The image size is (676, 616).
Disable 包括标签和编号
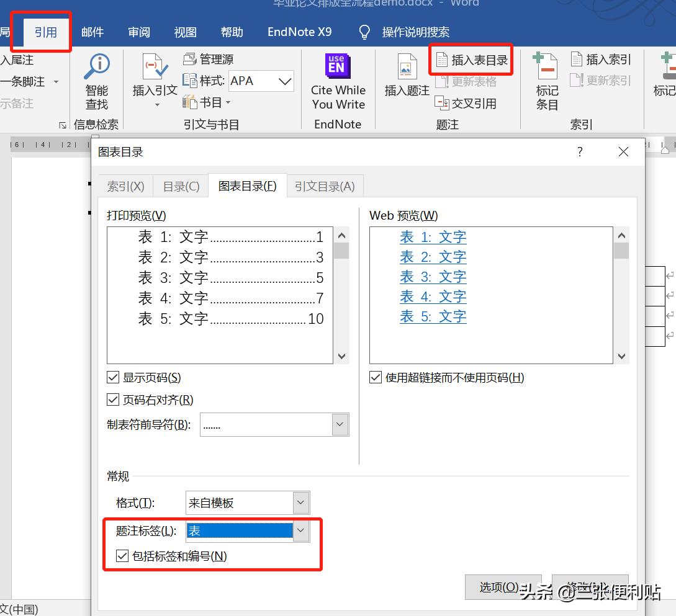(122, 556)
